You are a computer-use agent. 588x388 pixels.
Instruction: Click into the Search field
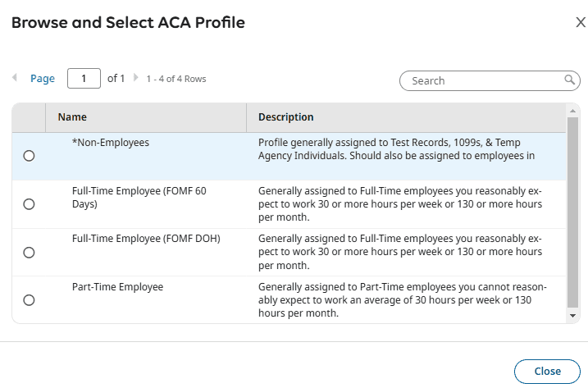[484, 80]
